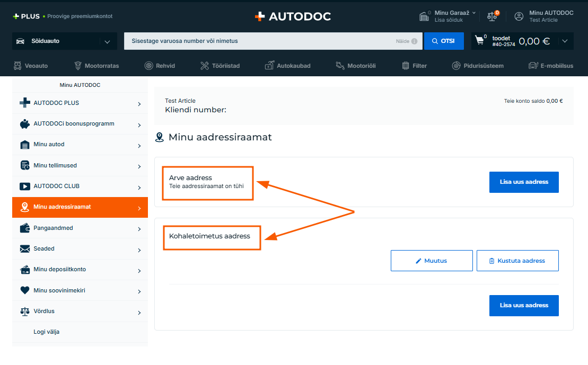Click Logi välja link
The width and height of the screenshot is (588, 365).
coord(47,332)
